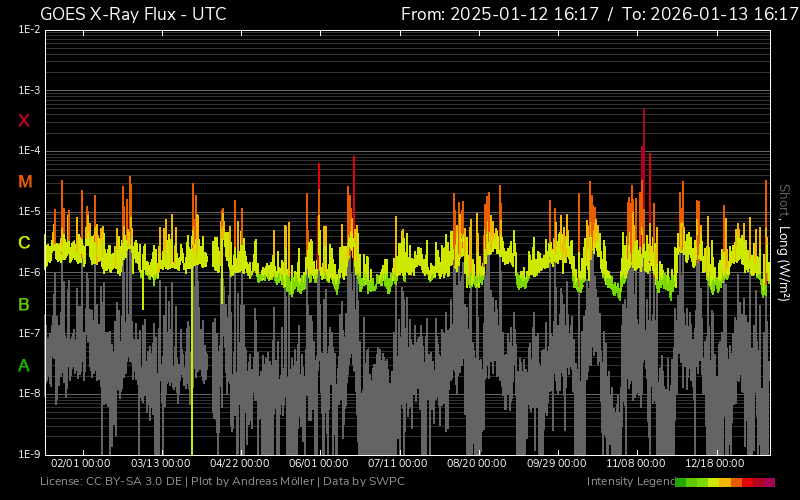Click the 12/18 00:00 x-axis tick label
This screenshot has width=800, height=500.
715,463
